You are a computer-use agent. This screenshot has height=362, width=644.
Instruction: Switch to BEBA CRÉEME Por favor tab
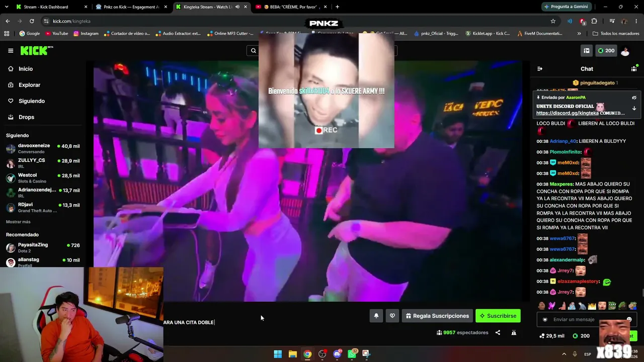click(x=292, y=7)
